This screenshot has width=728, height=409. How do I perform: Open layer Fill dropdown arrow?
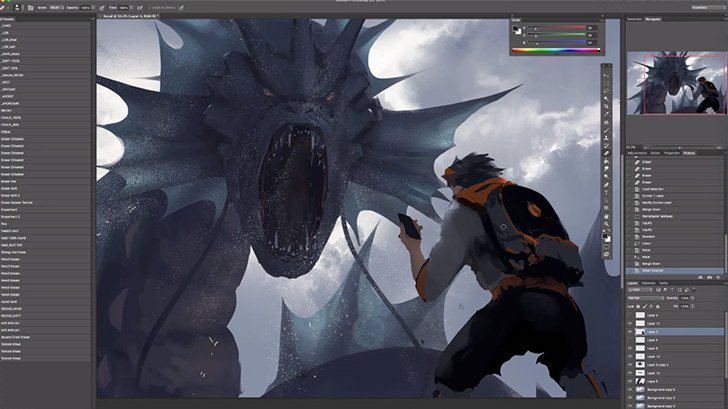[692, 306]
